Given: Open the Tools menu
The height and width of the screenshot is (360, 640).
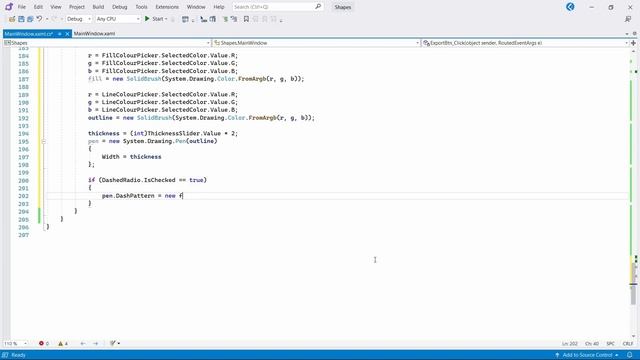Looking at the screenshot, I should tap(141, 7).
